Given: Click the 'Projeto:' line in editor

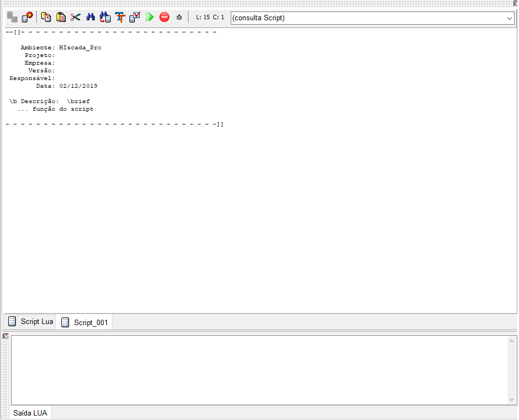Looking at the screenshot, I should coord(39,55).
